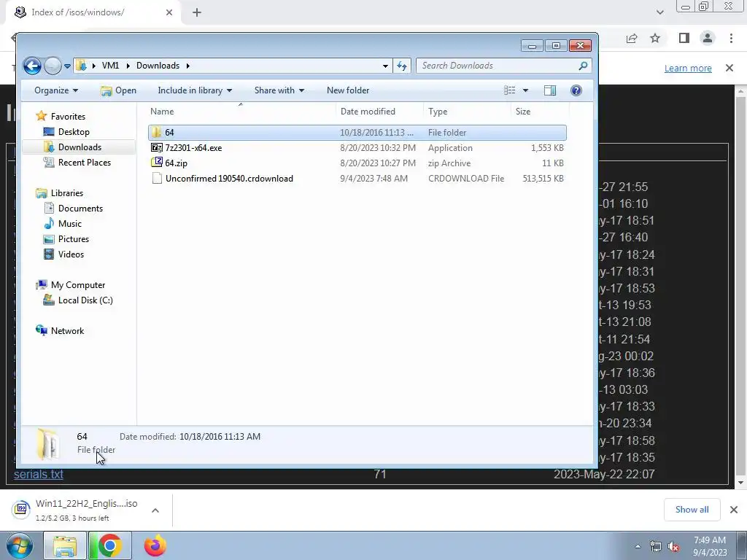Click Learn more link in Chrome
The image size is (747, 560).
tap(688, 68)
